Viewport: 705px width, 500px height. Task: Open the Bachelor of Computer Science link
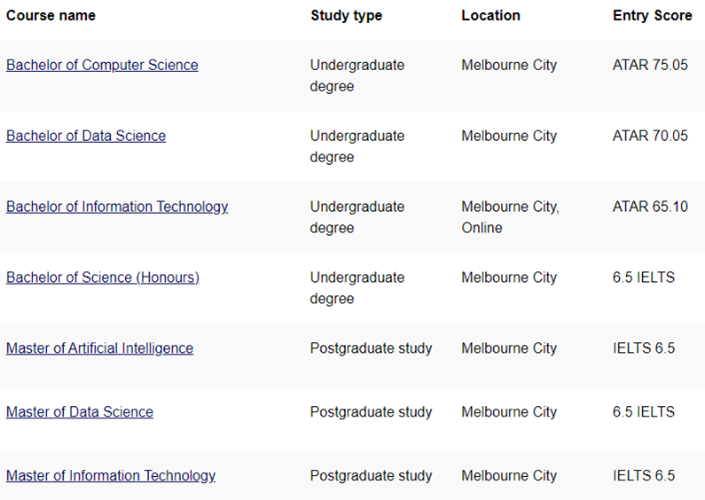[102, 65]
